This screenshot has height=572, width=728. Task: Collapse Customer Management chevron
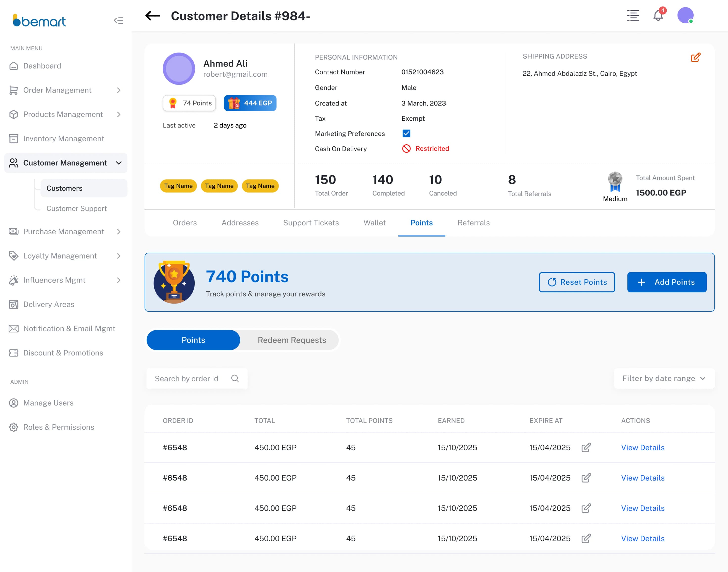[119, 163]
